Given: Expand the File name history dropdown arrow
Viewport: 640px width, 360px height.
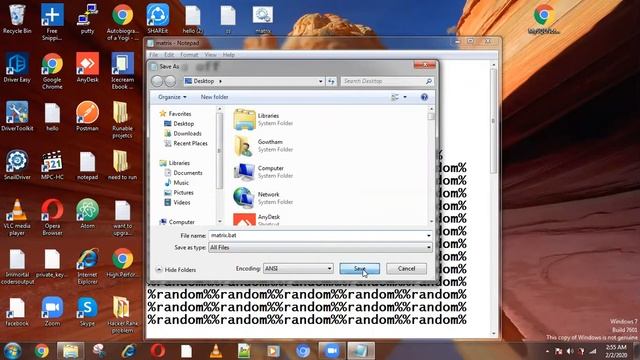Looking at the screenshot, I should 428,236.
